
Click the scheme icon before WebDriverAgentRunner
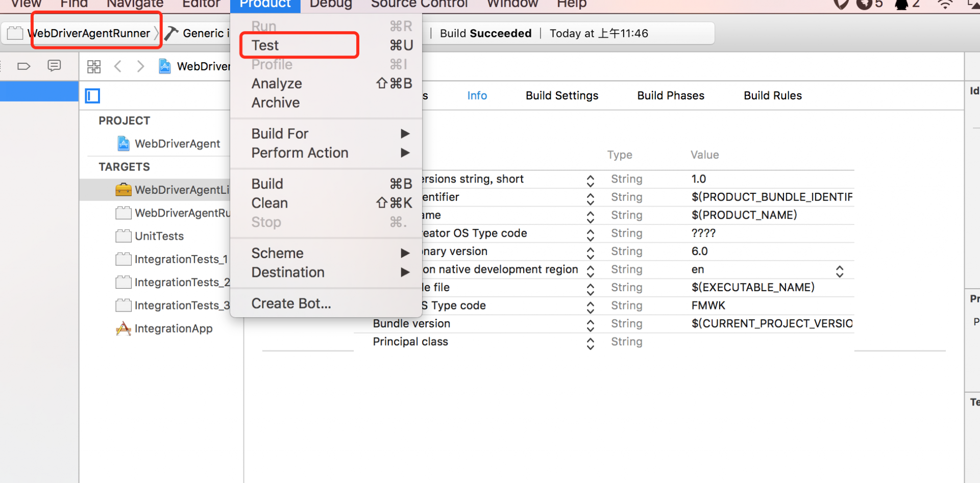[15, 33]
